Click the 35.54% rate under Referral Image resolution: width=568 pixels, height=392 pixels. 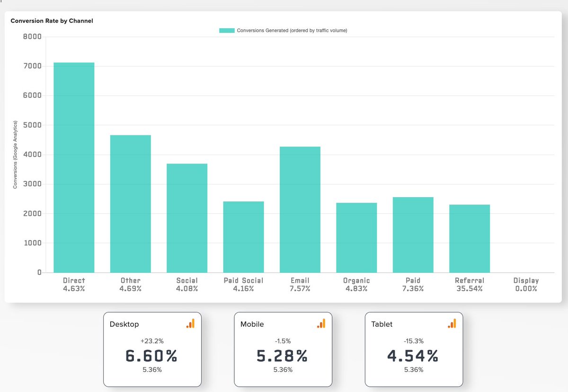pyautogui.click(x=470, y=288)
